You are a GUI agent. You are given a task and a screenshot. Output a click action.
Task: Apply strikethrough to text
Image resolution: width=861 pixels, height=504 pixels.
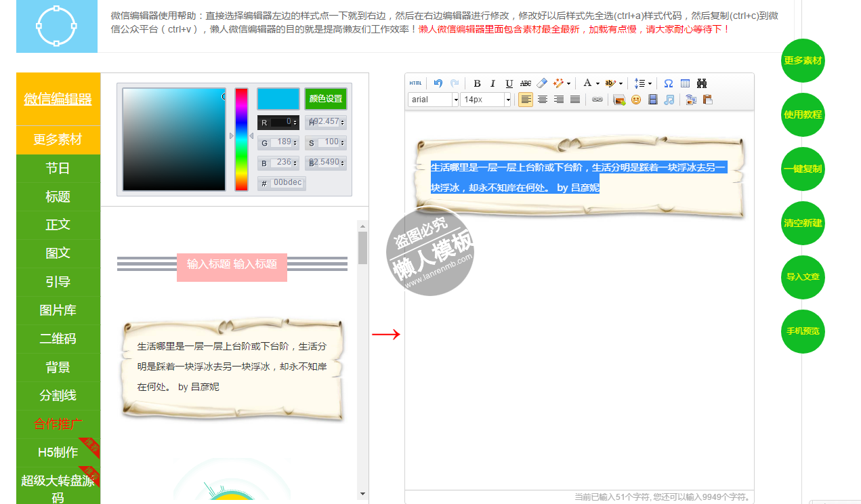coord(526,83)
